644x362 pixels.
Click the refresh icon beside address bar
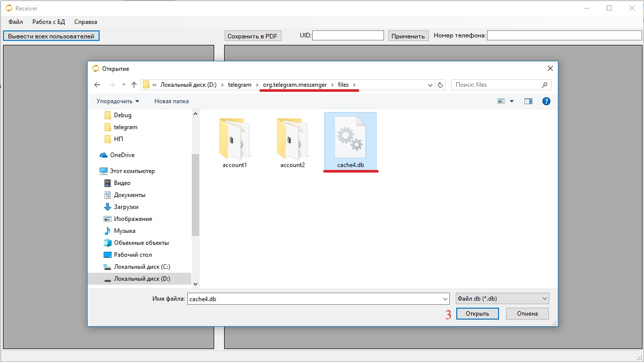coord(440,85)
